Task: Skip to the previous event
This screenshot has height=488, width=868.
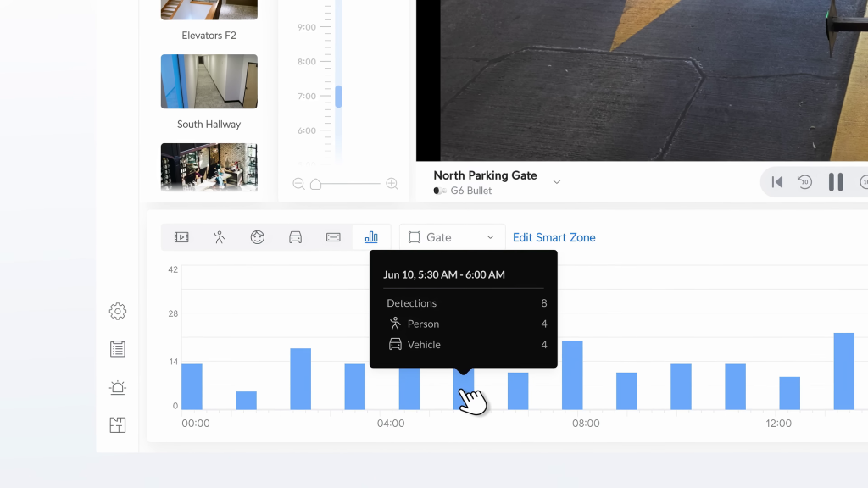Action: pyautogui.click(x=776, y=182)
